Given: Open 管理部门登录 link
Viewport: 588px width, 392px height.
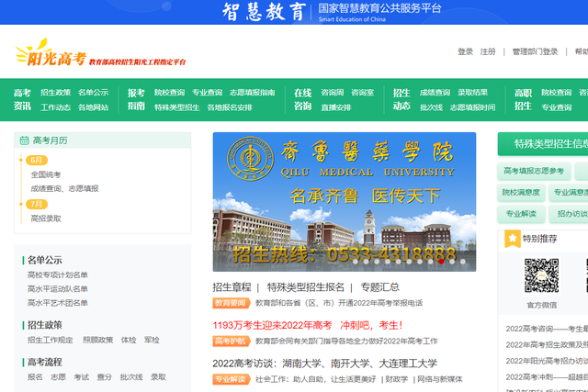Looking at the screenshot, I should (x=535, y=51).
